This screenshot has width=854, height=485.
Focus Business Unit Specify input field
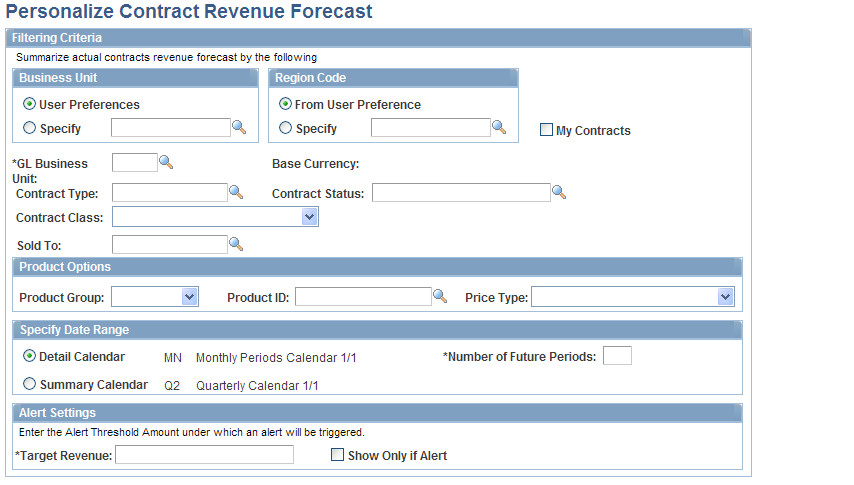coord(171,128)
